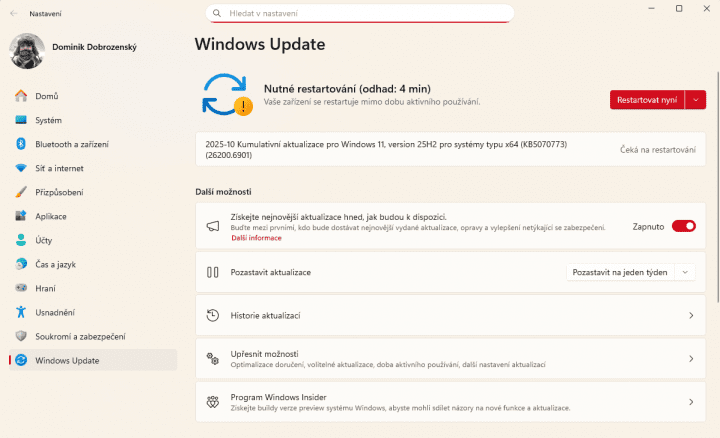
Task: Click the Čas a jazyk globe icon
Action: (x=20, y=264)
